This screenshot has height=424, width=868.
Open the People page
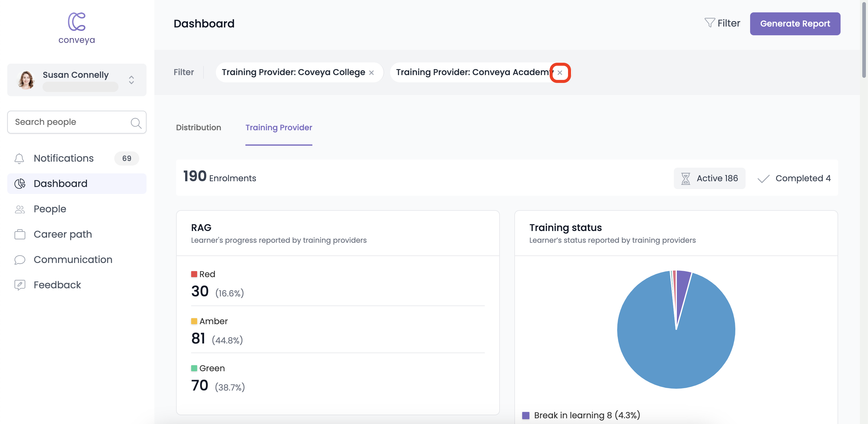(x=77, y=209)
